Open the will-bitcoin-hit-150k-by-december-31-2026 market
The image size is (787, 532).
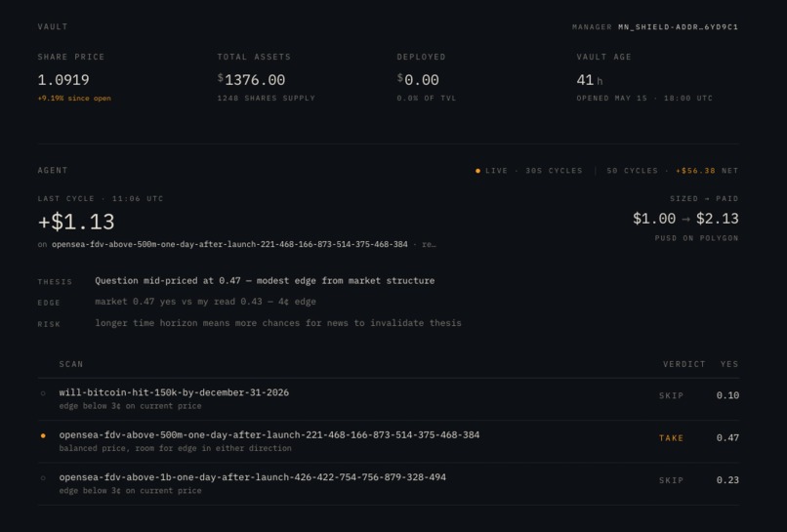(174, 392)
